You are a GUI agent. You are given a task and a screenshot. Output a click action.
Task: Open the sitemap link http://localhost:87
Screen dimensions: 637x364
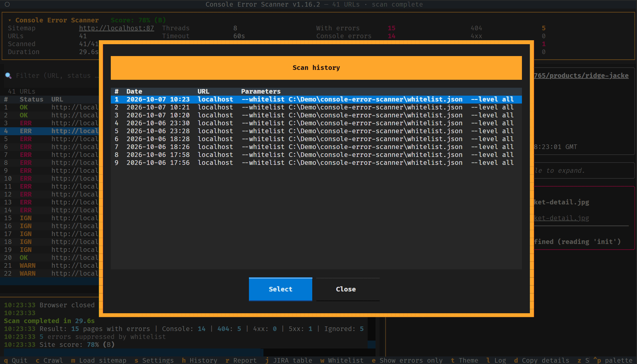coord(116,28)
